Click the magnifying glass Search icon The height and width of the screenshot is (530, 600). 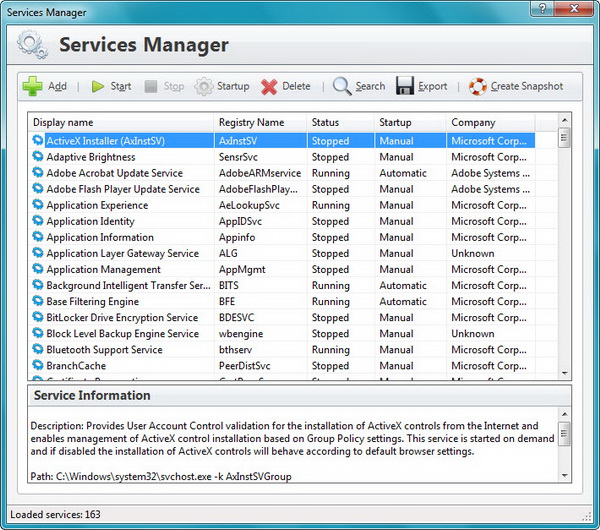coord(342,86)
